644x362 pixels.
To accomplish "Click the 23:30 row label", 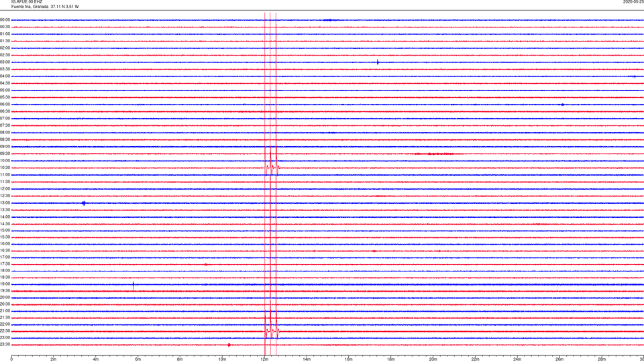I will 5,345.
